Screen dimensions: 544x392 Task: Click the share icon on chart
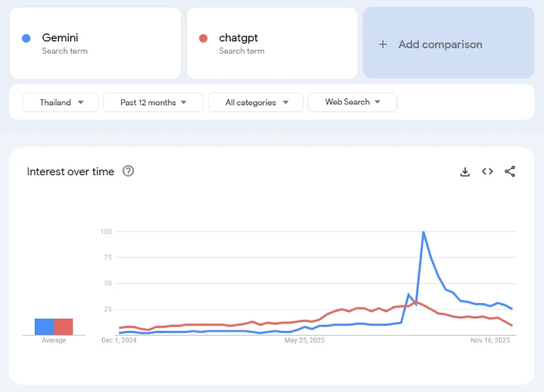(510, 172)
